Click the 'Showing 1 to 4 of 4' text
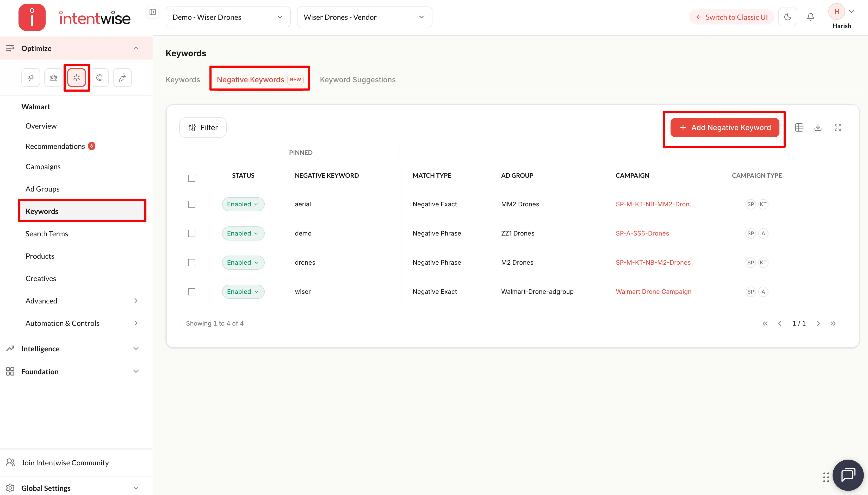Viewport: 868px width, 495px height. (215, 323)
